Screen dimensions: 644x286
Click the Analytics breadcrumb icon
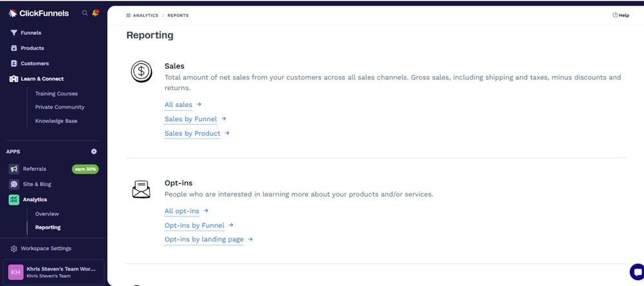pyautogui.click(x=129, y=15)
